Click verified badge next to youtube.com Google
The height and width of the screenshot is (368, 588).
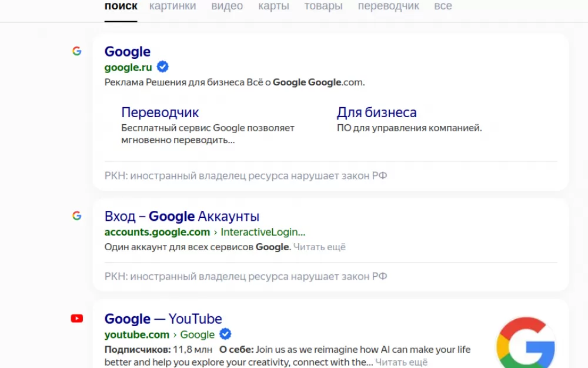225,334
